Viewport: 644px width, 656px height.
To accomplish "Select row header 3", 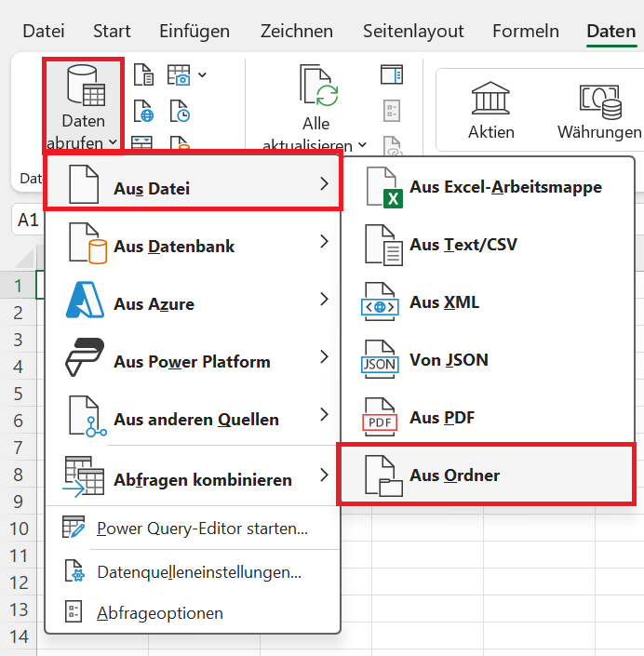I will tap(18, 340).
